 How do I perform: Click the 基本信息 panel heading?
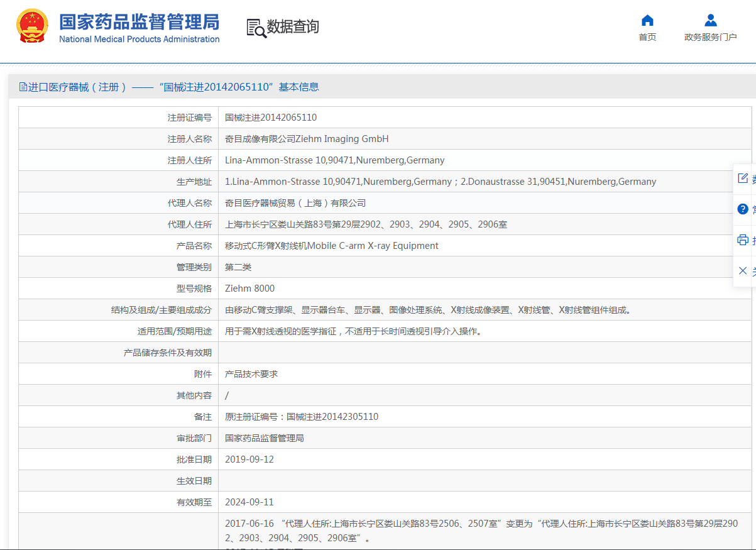[299, 87]
